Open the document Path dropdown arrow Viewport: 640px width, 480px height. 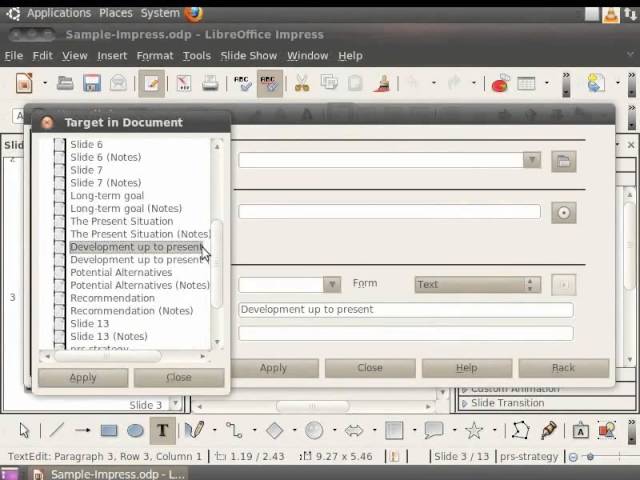tap(532, 160)
